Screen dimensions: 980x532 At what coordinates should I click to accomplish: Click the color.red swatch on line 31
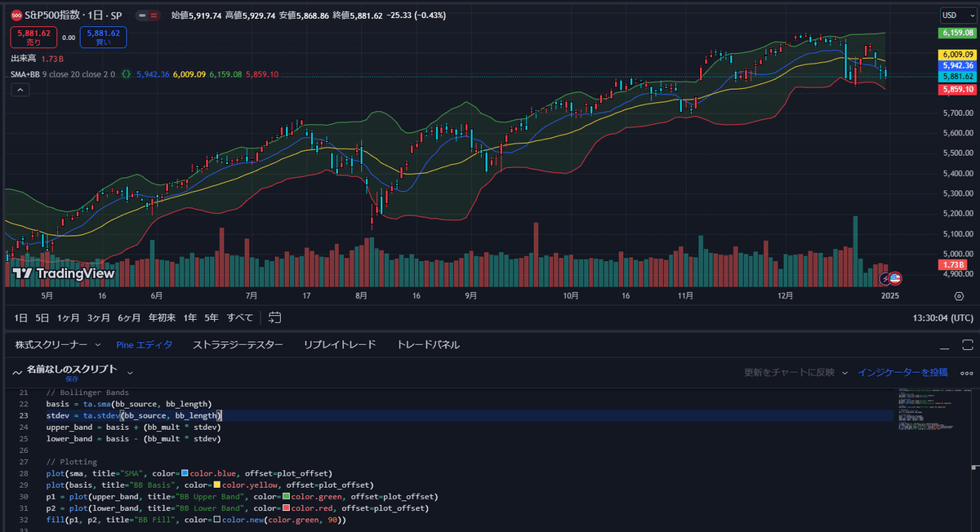[x=286, y=508]
